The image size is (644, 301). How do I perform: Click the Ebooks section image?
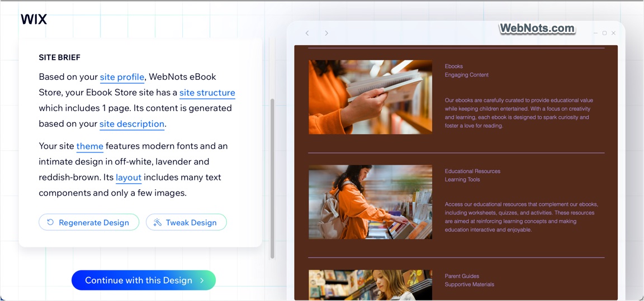(370, 97)
